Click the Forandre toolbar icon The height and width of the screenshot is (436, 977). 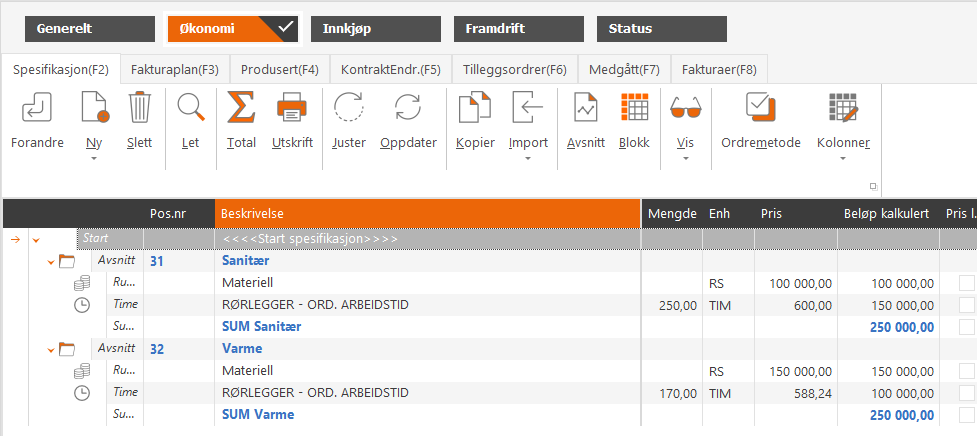(x=36, y=108)
